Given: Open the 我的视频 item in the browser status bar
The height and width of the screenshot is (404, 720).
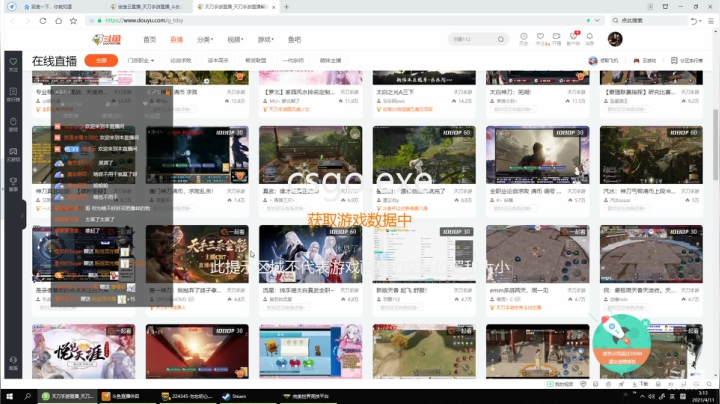Looking at the screenshot, I should pos(560,384).
